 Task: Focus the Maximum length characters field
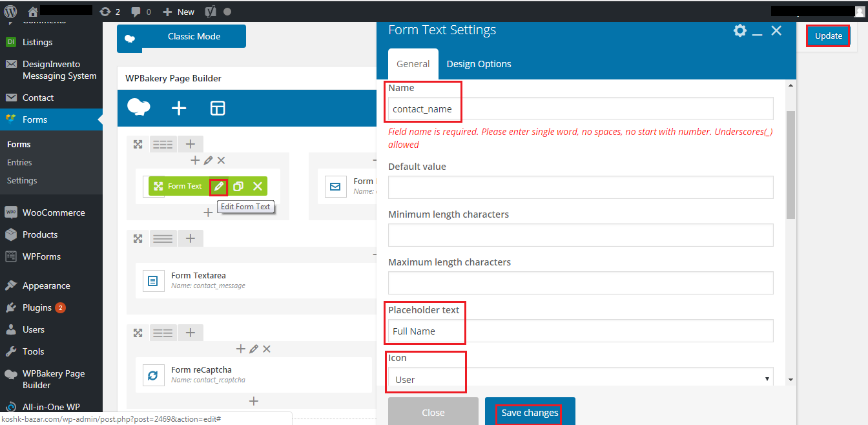581,283
